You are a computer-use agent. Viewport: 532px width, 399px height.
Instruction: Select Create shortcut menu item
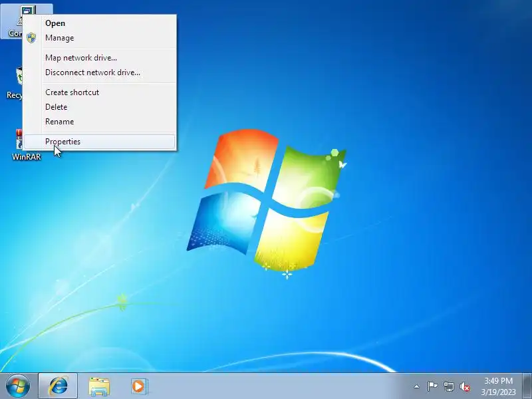click(x=99, y=92)
